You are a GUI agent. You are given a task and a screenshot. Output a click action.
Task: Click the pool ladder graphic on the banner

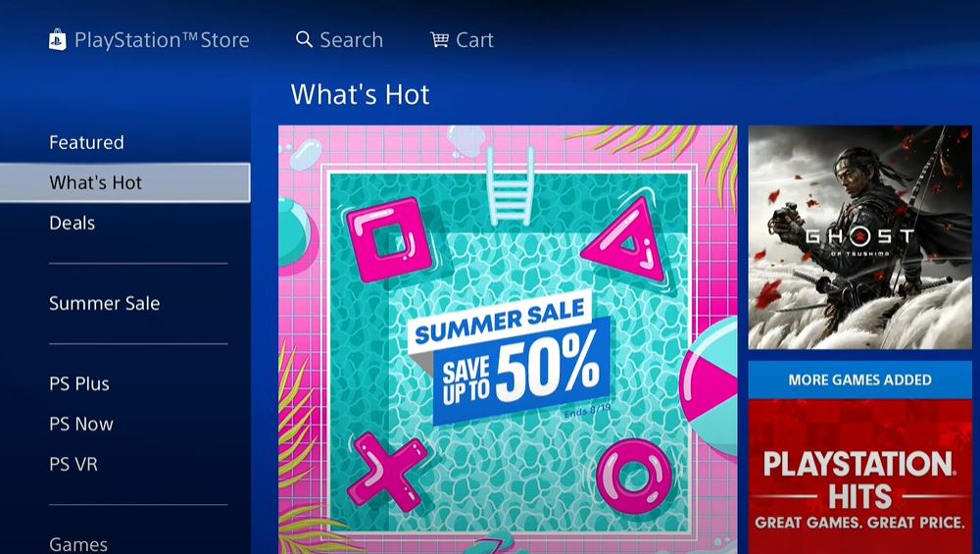click(511, 186)
